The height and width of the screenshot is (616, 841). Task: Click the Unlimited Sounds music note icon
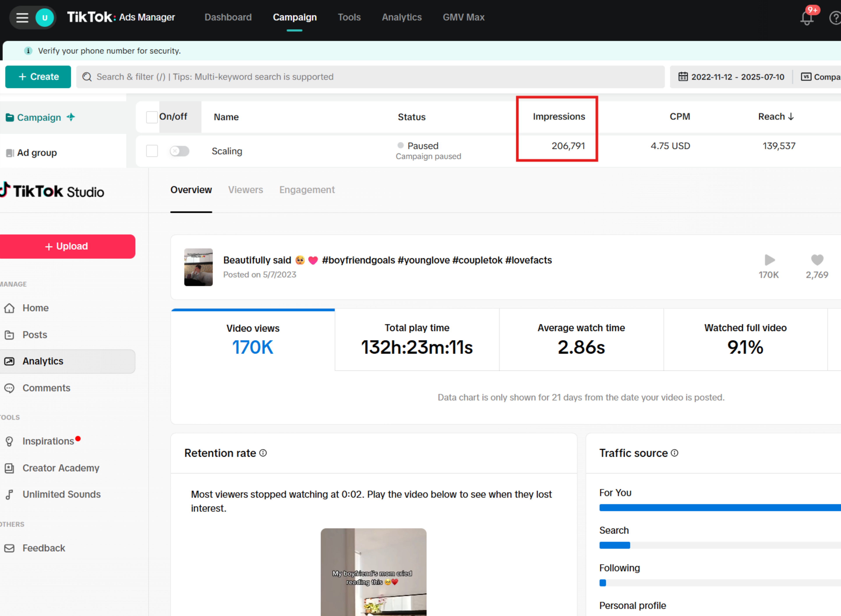point(9,495)
